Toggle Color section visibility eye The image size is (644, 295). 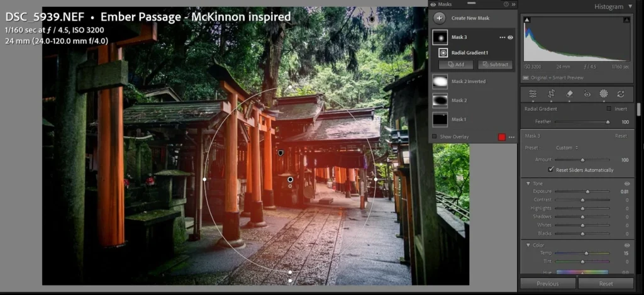627,245
